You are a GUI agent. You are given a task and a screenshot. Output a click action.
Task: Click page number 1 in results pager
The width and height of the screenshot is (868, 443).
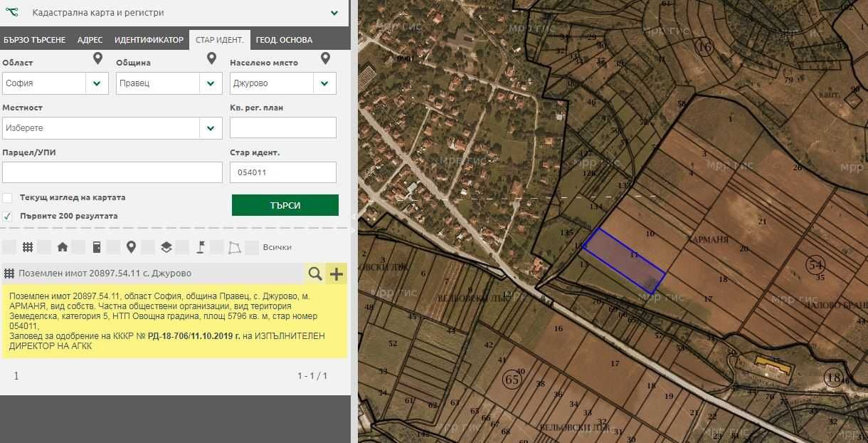(x=16, y=376)
